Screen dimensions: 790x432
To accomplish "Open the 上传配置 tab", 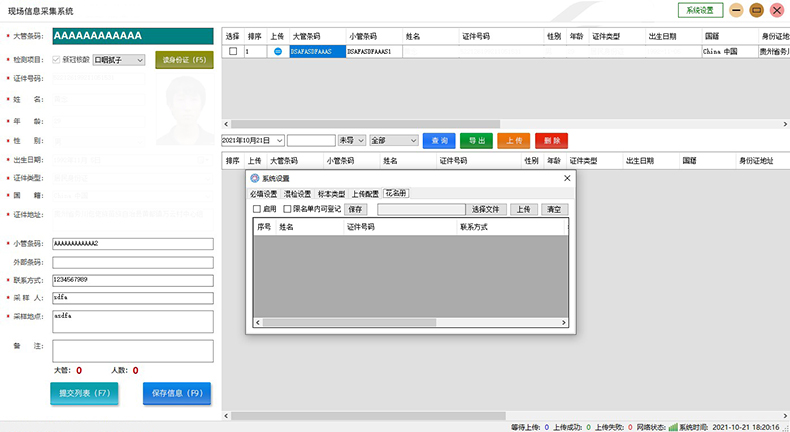I will click(365, 194).
